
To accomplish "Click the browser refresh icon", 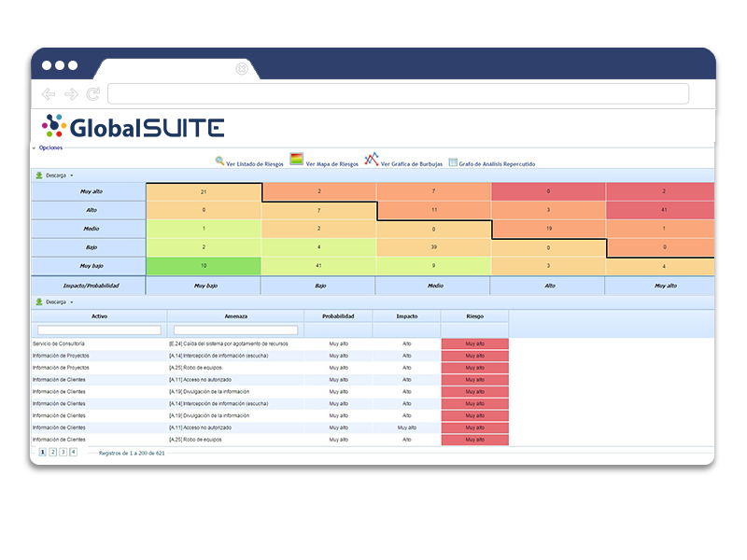I will click(91, 93).
